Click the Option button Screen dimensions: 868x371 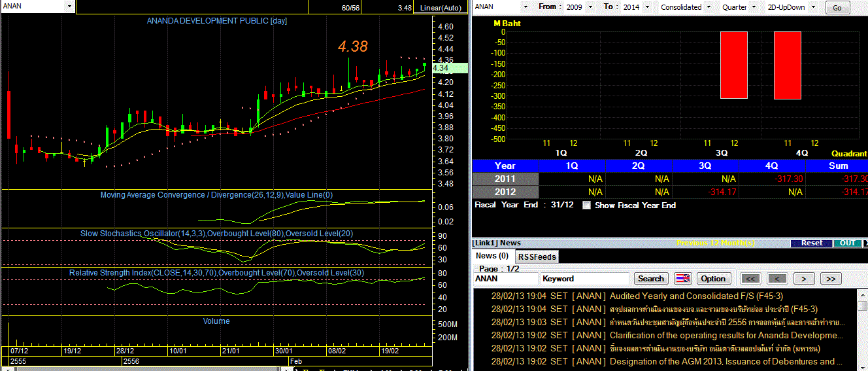click(713, 278)
